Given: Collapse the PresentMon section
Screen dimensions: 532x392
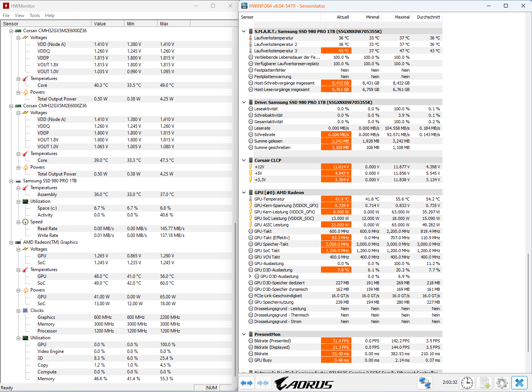Looking at the screenshot, I should pyautogui.click(x=244, y=334).
